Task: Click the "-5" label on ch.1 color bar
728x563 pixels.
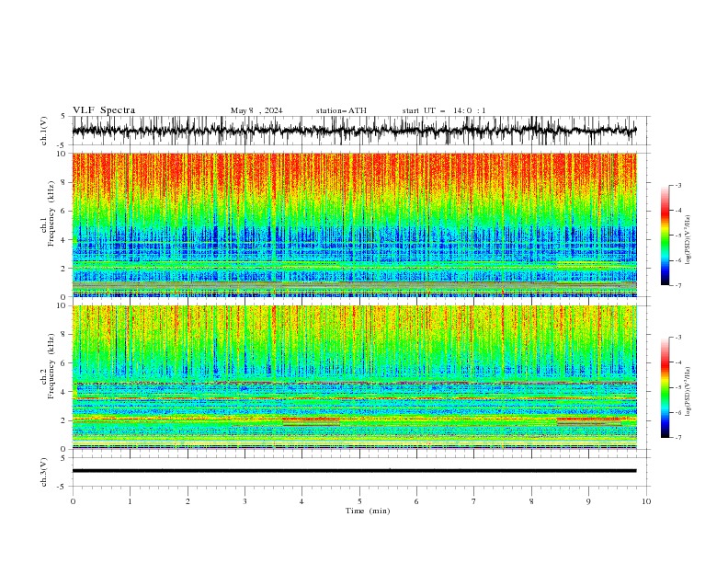Action: pos(677,236)
